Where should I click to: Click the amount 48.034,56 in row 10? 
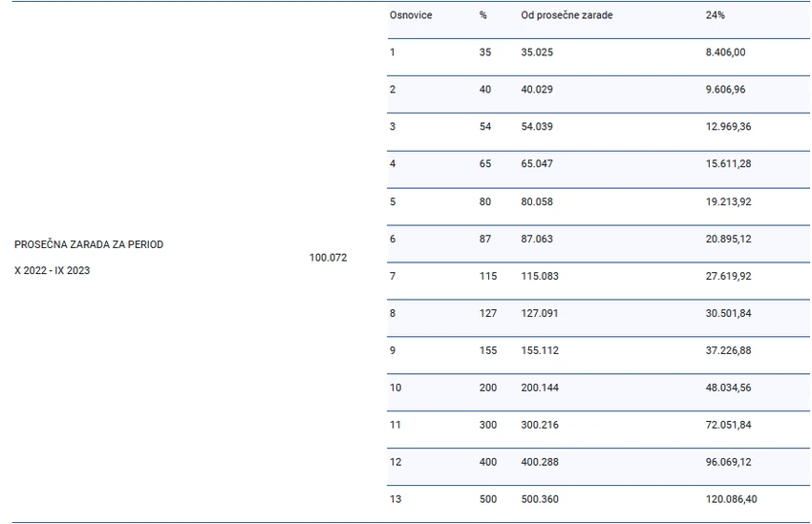(728, 388)
